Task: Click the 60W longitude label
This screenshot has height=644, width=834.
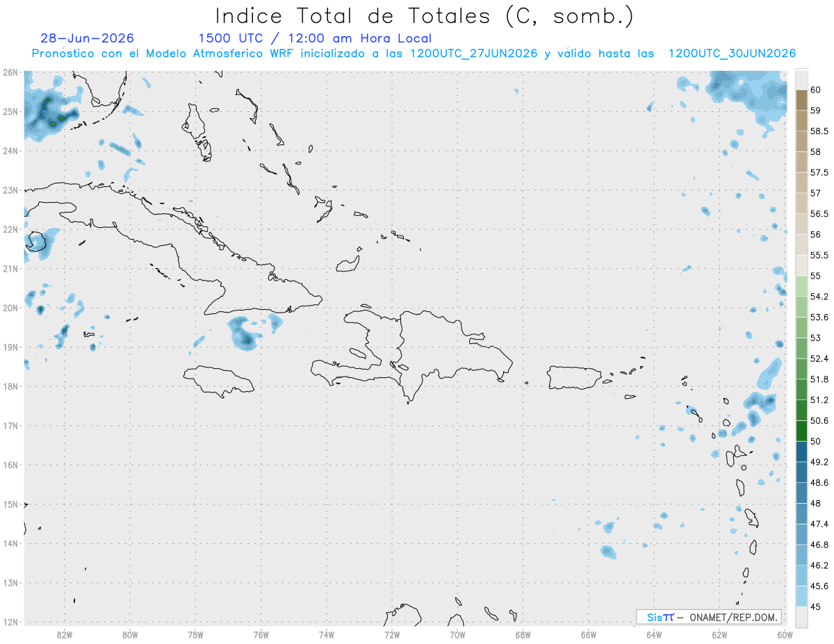Action: (x=785, y=634)
